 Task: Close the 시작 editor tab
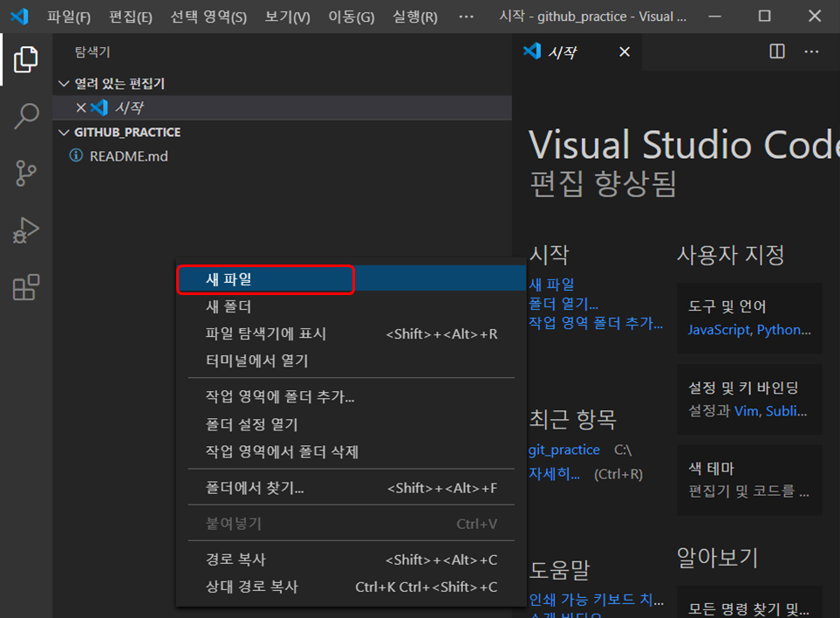point(624,52)
